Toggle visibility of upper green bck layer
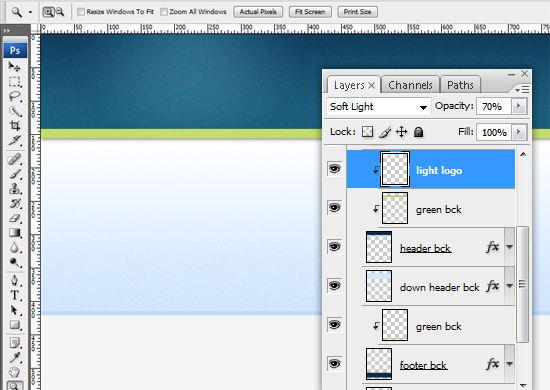 point(334,208)
